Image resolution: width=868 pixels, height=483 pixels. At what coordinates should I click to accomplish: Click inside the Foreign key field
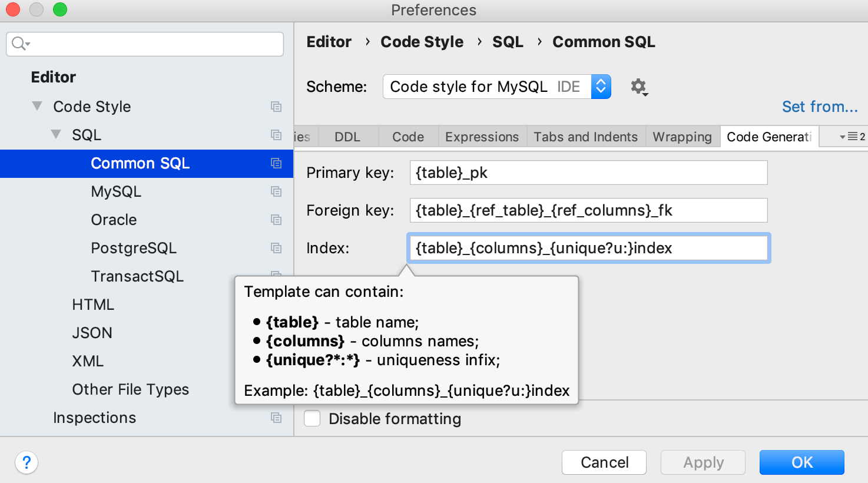click(588, 210)
